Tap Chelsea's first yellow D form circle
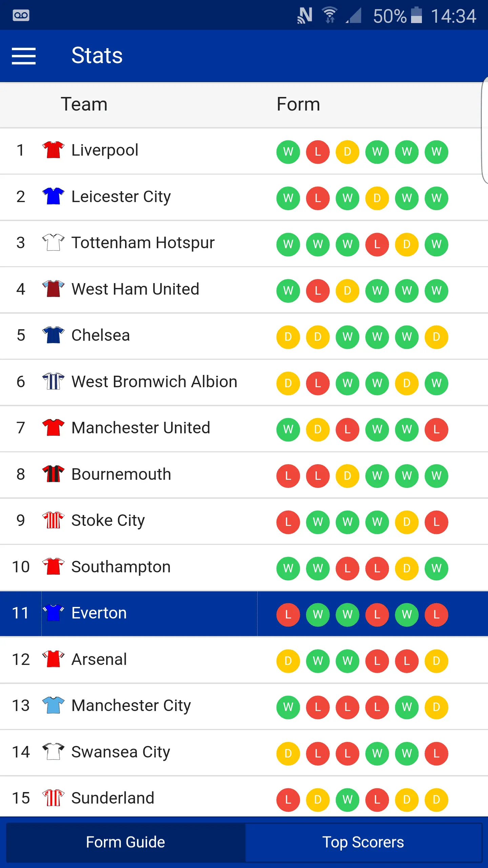 tap(288, 337)
